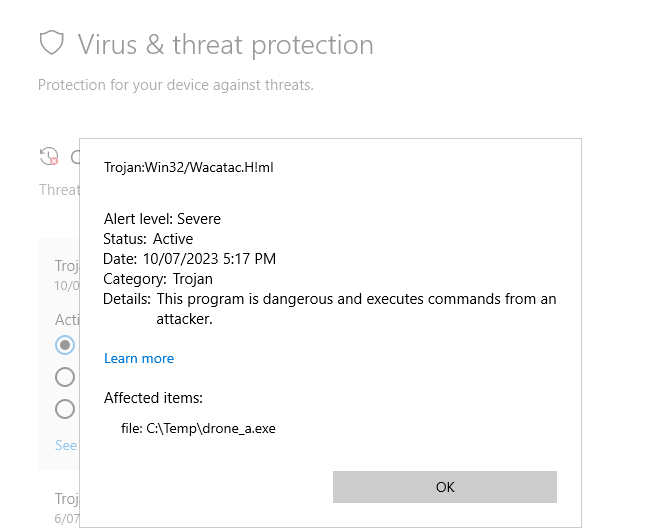
Task: Click the Trojan:Win32/Wacatac.H!ml threat name
Action: 188,167
